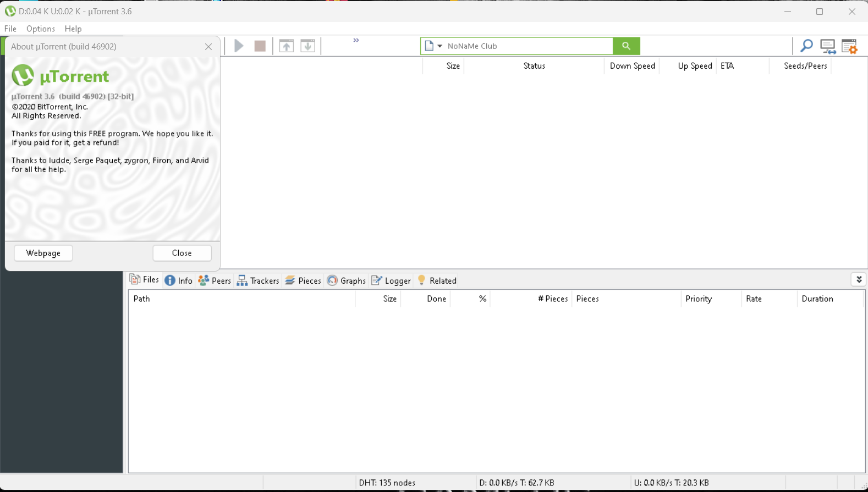
Task: Sort files by # Pieces column
Action: click(x=531, y=299)
